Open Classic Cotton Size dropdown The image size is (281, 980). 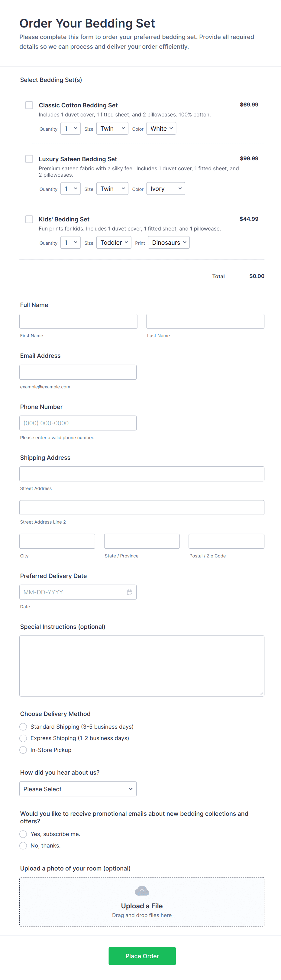[x=112, y=129]
